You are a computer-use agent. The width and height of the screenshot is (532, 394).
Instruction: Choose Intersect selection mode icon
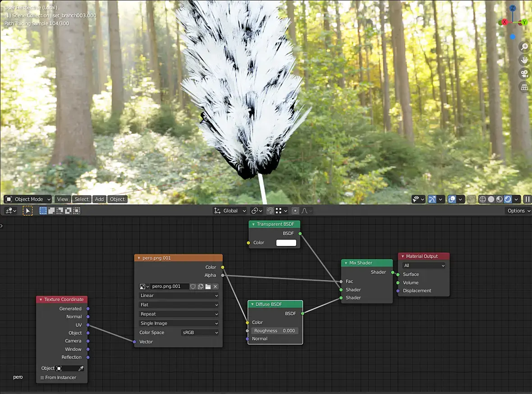(77, 211)
